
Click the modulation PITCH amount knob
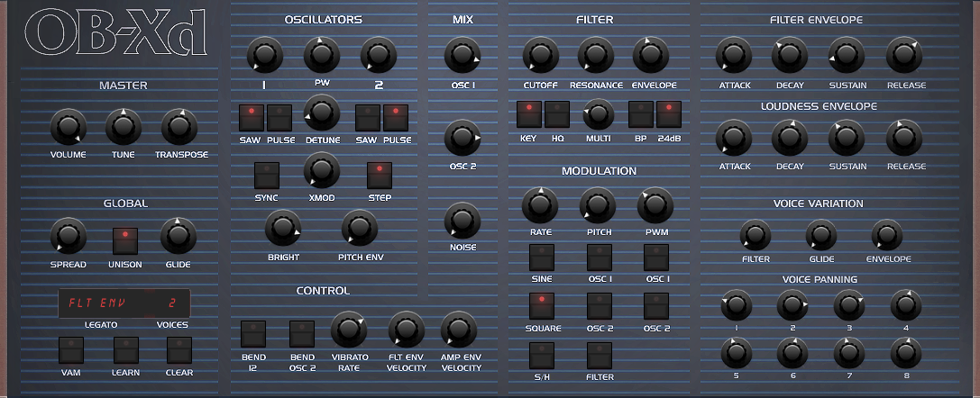tap(598, 205)
